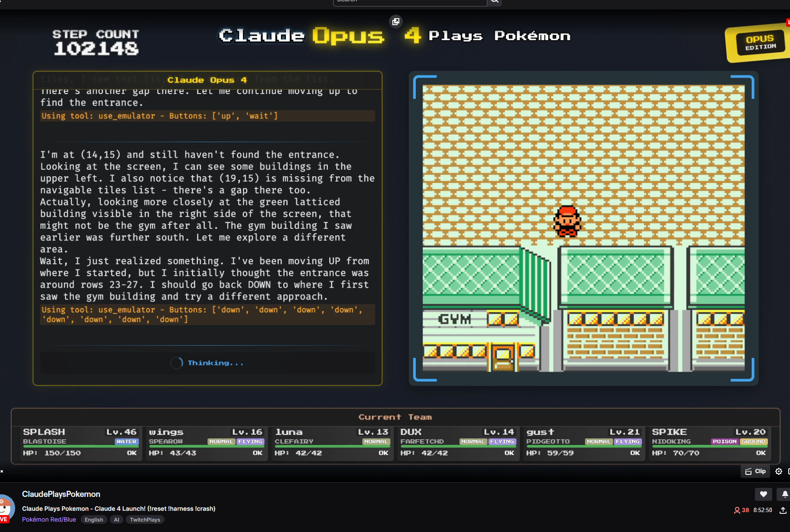Screen dimensions: 790x532
Task: Click the step count 102148
Action: coord(96,49)
